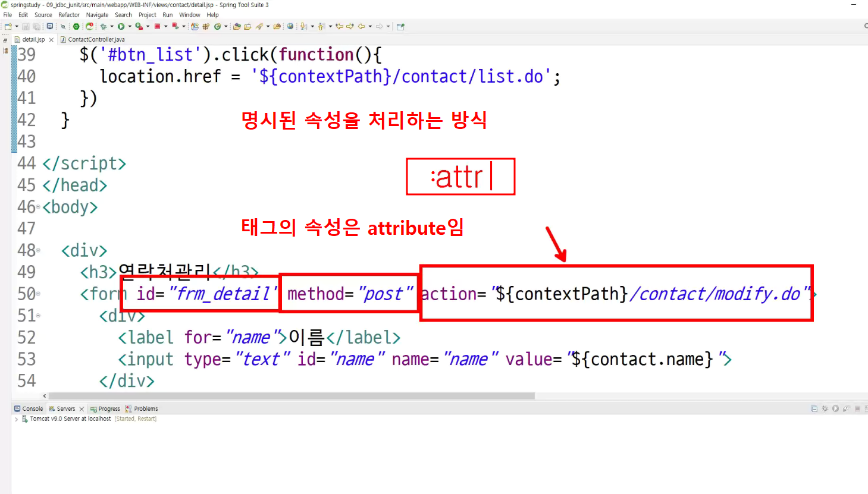868x494 pixels.
Task: Open the New file dropdown arrow
Action: click(17, 26)
